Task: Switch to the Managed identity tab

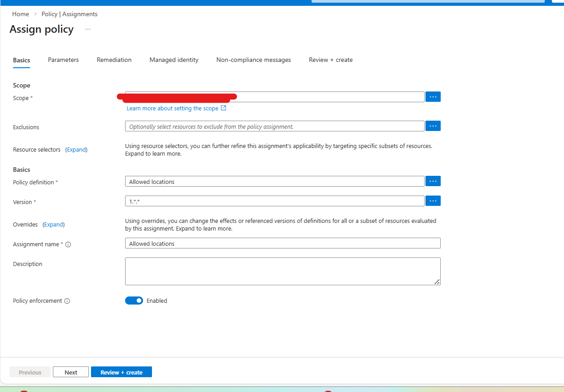Action: click(x=174, y=60)
